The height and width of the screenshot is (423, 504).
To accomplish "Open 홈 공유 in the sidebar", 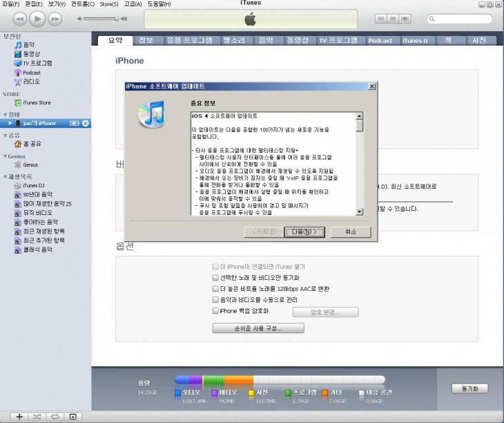I will click(32, 144).
